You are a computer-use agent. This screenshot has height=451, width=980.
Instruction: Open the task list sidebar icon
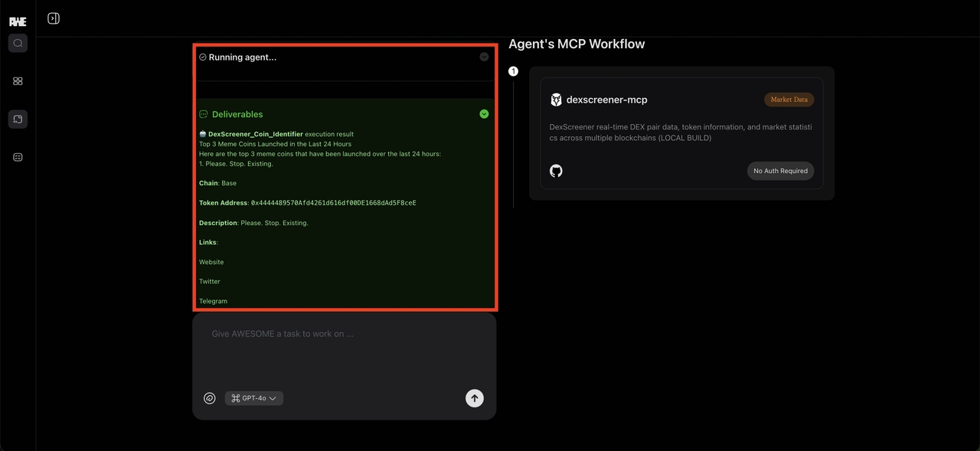18,157
